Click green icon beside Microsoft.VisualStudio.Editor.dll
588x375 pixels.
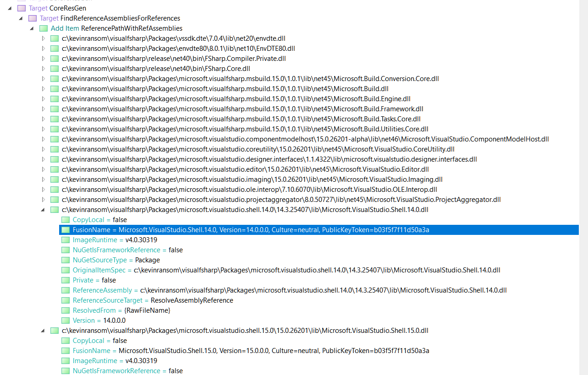[54, 169]
